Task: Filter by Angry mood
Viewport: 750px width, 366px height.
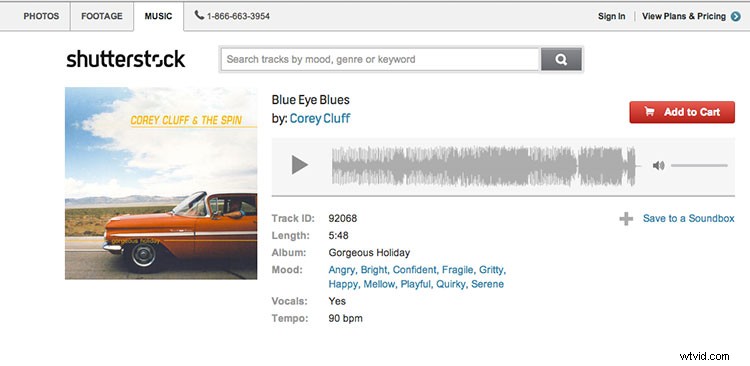Action: (x=342, y=270)
